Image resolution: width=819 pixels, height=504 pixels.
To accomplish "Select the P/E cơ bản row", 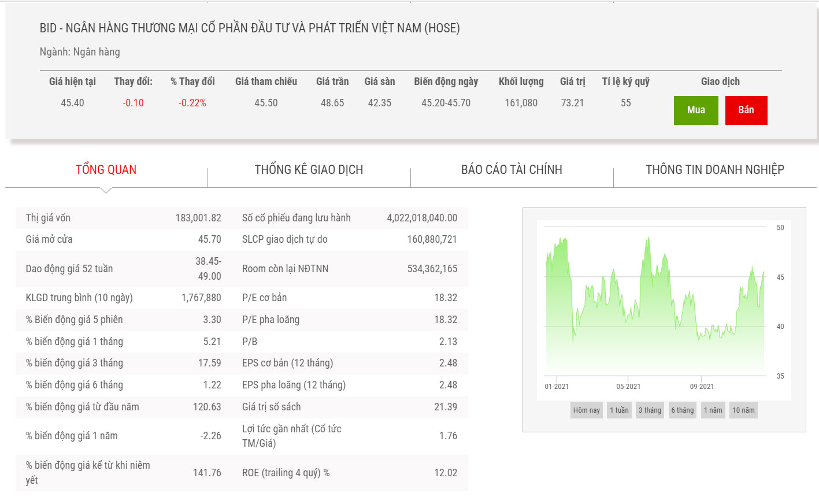I will click(x=349, y=298).
